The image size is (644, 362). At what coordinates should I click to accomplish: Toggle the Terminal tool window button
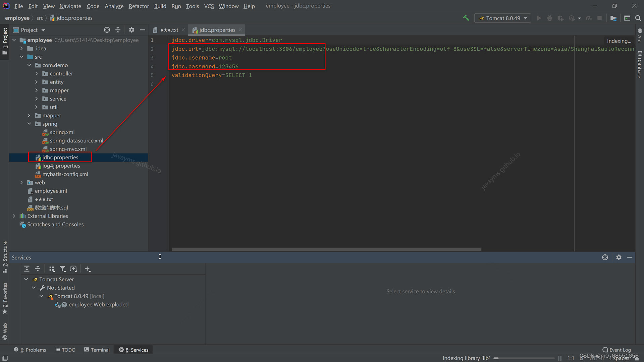pos(97,350)
